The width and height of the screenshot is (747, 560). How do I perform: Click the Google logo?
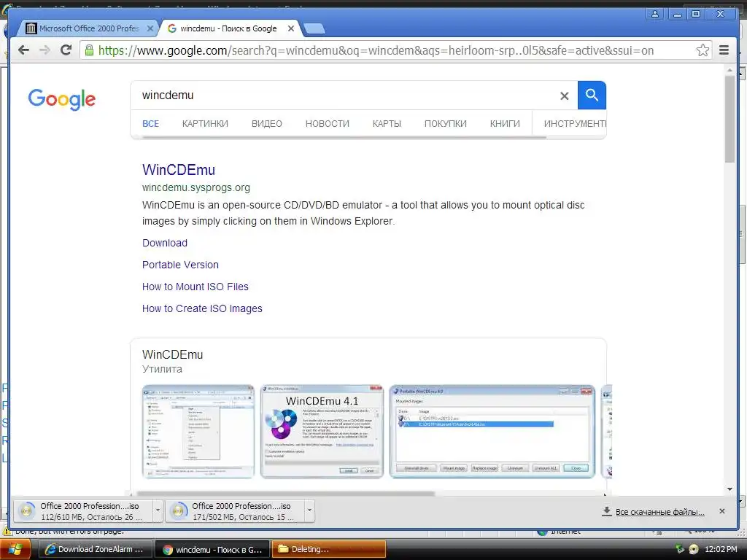tap(62, 99)
